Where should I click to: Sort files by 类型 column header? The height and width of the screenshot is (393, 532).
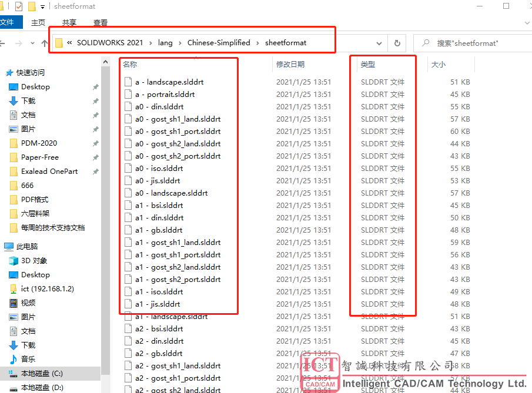(x=368, y=64)
